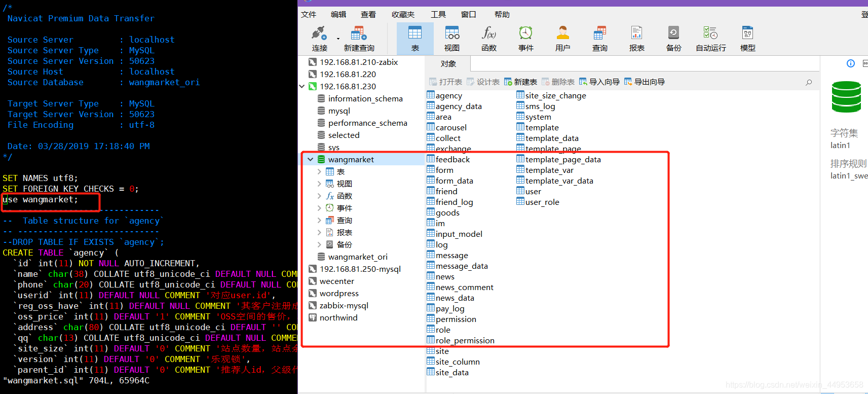
Task: Click the 导入向导 button
Action: [599, 82]
